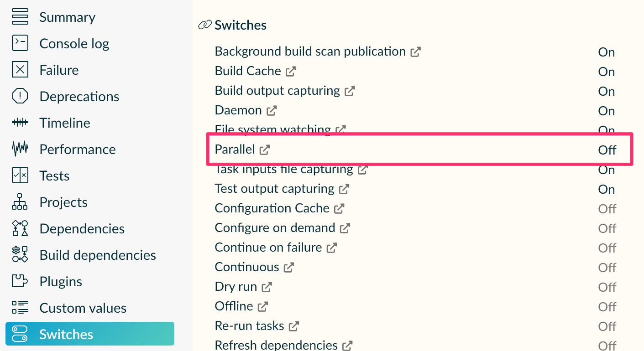The height and width of the screenshot is (351, 644).
Task: Click the Deprecations warning icon
Action: [20, 96]
